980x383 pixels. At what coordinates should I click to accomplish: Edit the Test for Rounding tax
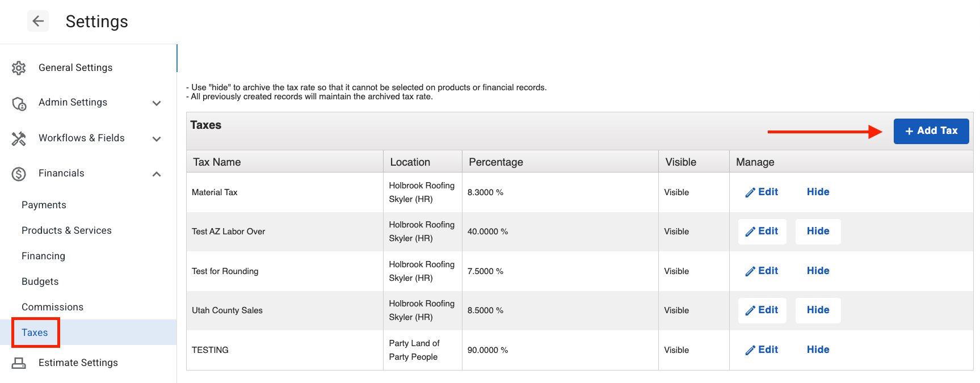pyautogui.click(x=762, y=271)
